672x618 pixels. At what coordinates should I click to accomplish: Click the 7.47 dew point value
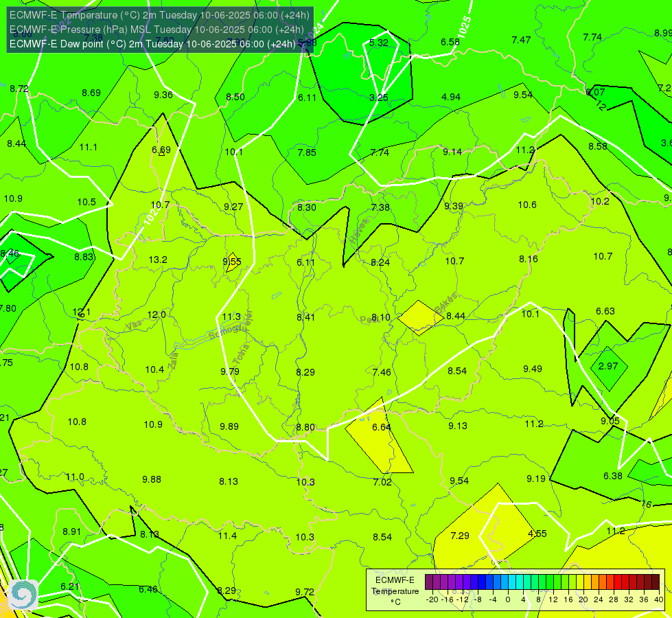click(521, 41)
